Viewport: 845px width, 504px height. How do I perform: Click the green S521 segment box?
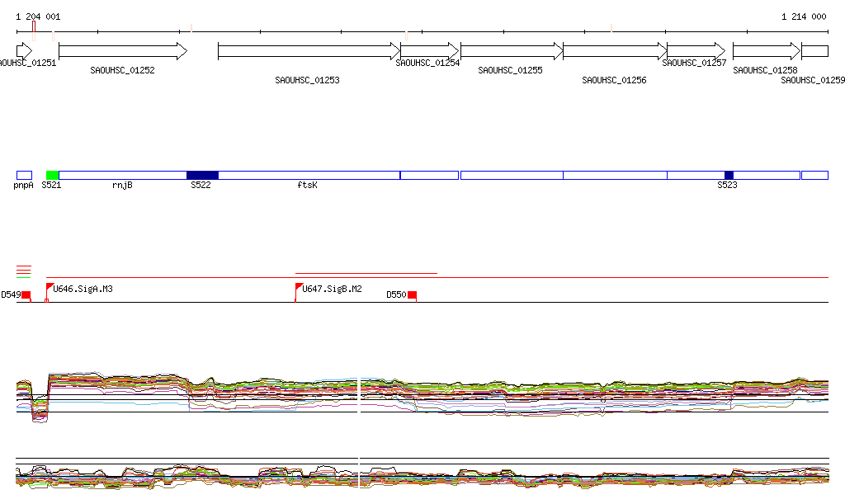[x=52, y=175]
